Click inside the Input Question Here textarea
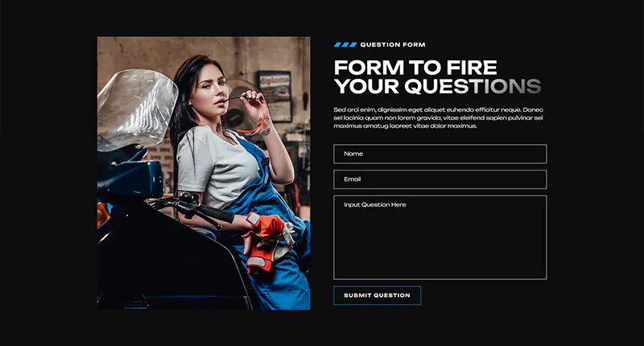 click(x=440, y=237)
